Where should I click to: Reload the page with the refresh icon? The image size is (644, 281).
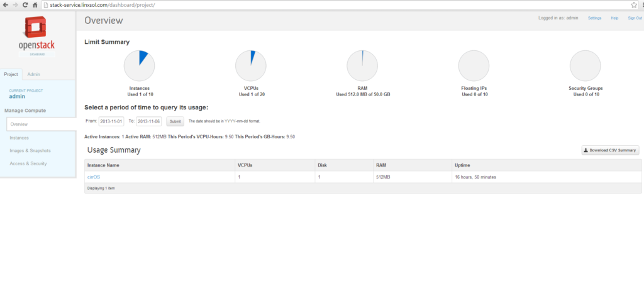pyautogui.click(x=25, y=5)
